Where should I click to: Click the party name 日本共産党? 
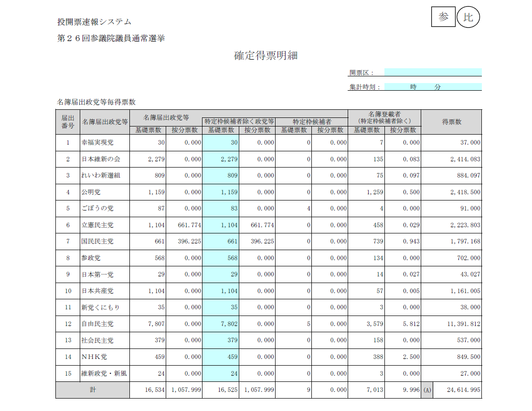click(x=97, y=291)
